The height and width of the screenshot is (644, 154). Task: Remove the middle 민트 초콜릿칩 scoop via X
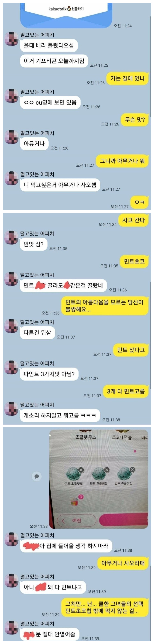pos(107,470)
